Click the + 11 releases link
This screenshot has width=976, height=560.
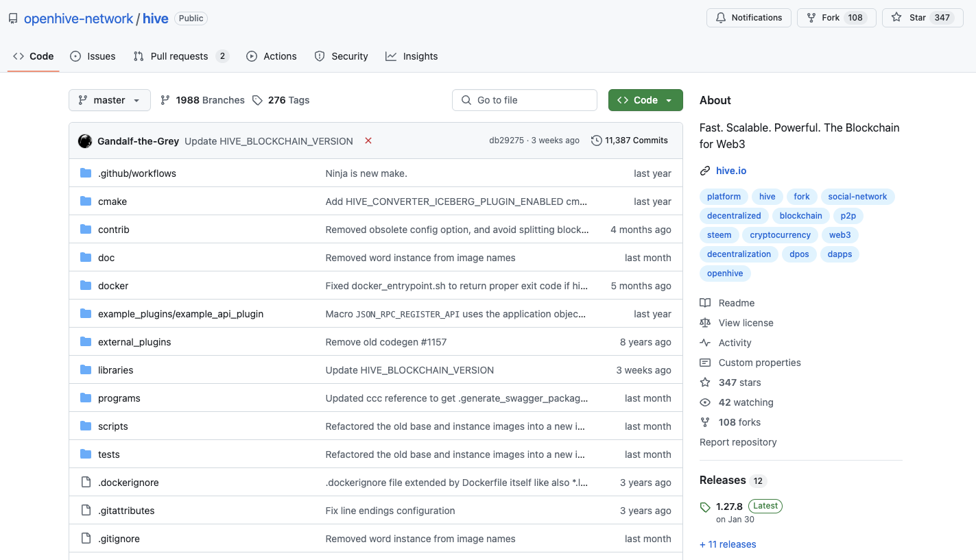[728, 544]
